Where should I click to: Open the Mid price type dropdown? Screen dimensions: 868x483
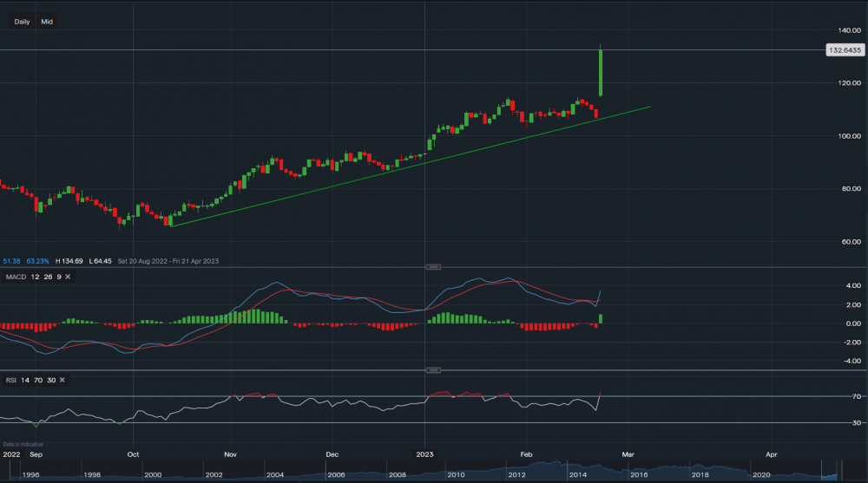click(47, 22)
